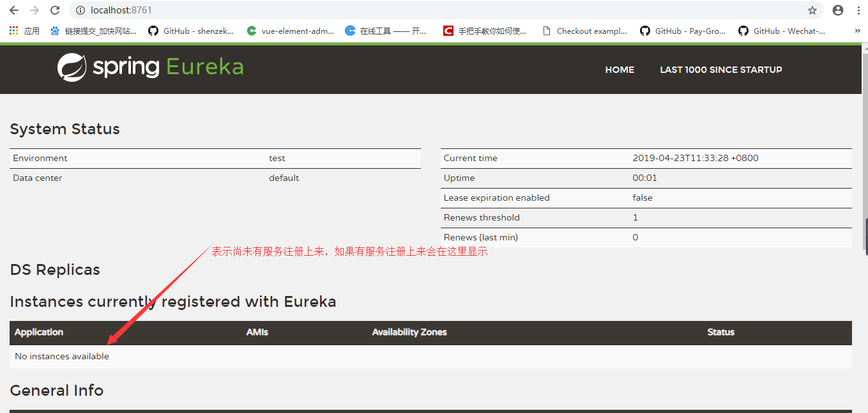Click the localhost:8761 address bar

tap(447, 10)
